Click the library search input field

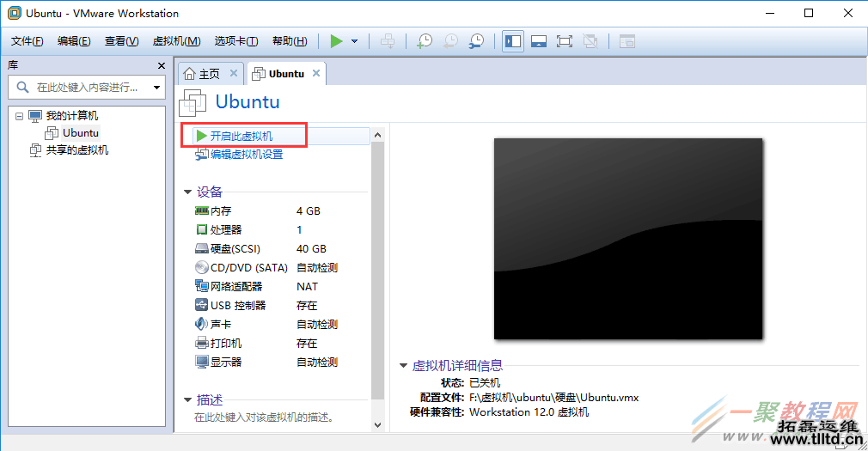tap(86, 88)
